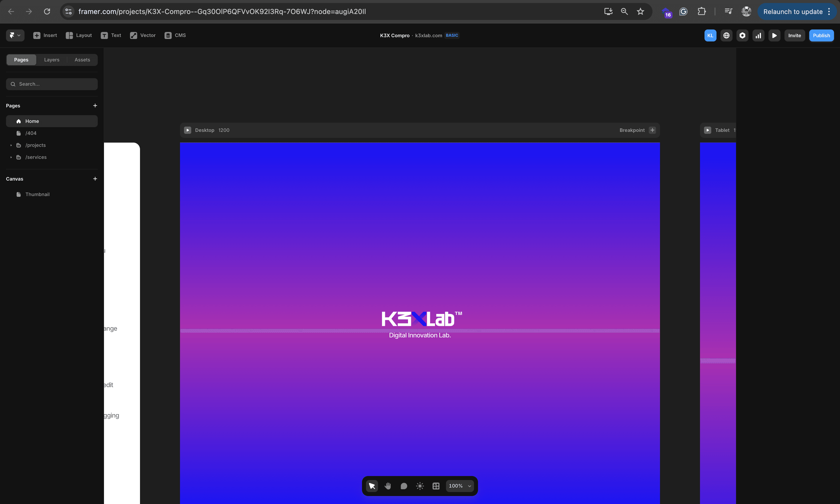Add a new page with Pages plus
The image size is (840, 504).
tap(95, 106)
